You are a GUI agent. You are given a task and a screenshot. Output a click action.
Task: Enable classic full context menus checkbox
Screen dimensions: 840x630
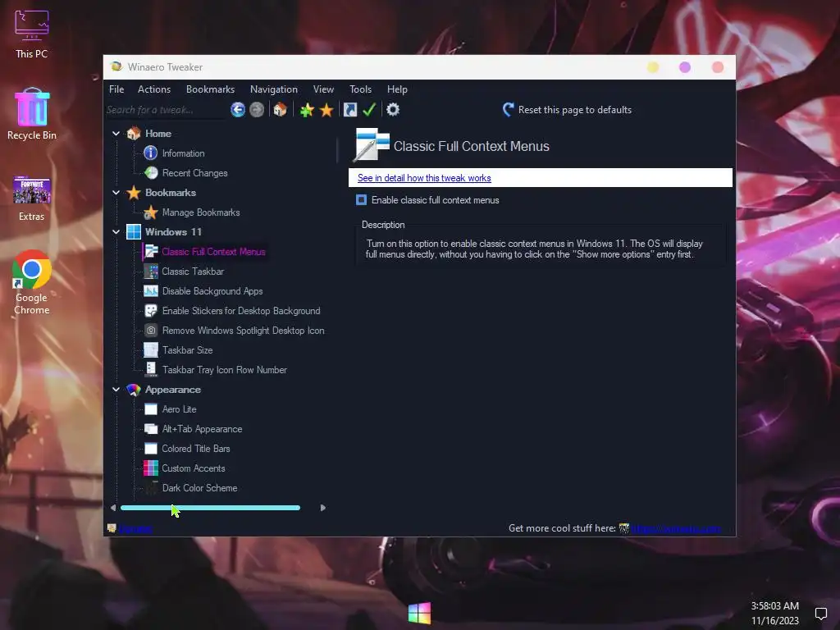tap(362, 200)
